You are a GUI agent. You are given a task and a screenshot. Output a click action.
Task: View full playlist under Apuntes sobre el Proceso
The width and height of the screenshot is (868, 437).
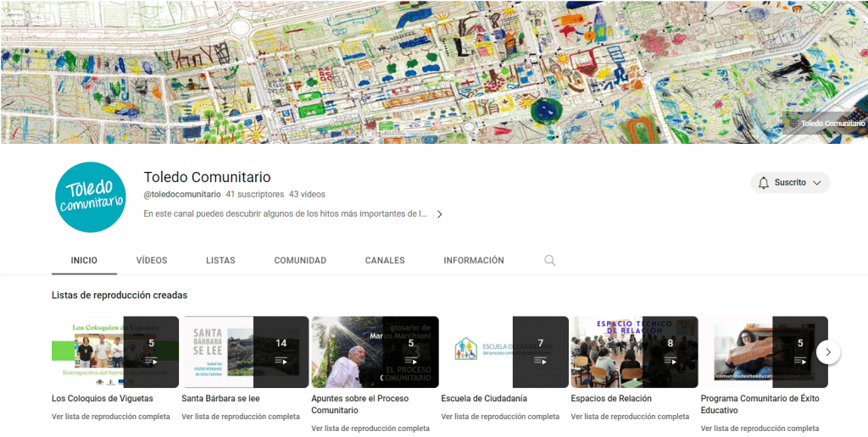(370, 429)
